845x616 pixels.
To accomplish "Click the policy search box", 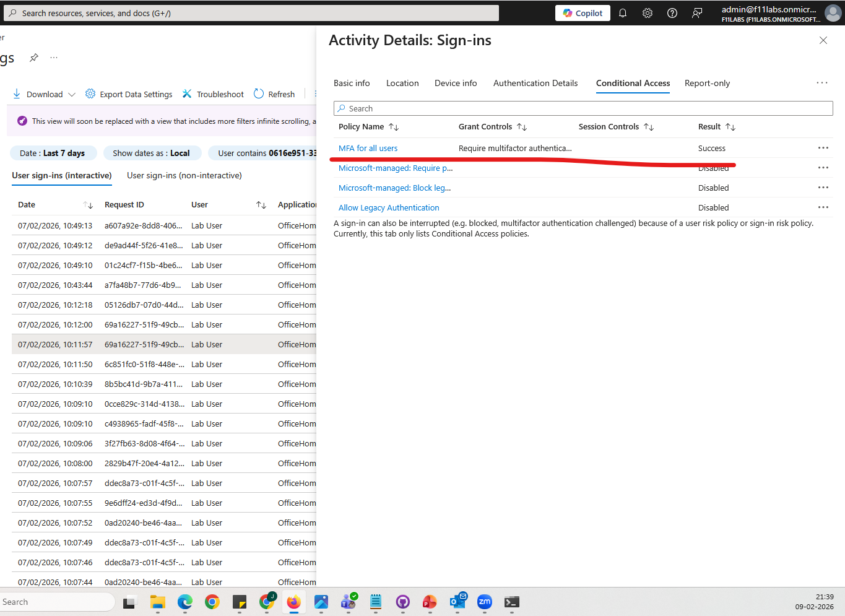I will [x=583, y=108].
